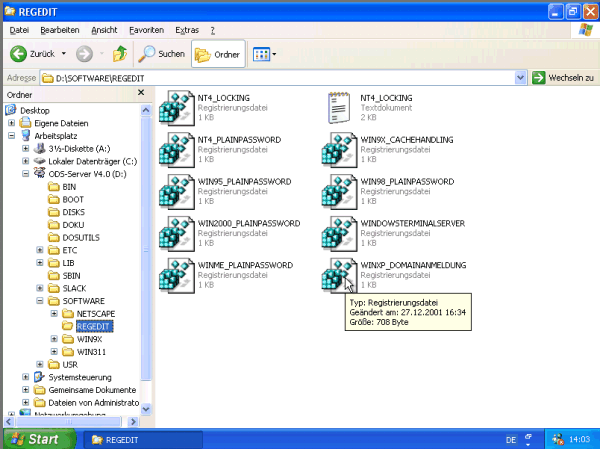This screenshot has height=449, width=600.
Task: Select the WINXP_DOMAINANMELDUNG registry file icon
Action: (x=339, y=275)
